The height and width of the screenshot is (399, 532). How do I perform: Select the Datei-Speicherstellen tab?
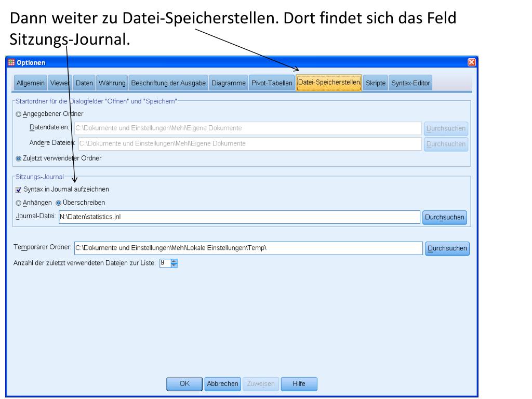(x=329, y=83)
